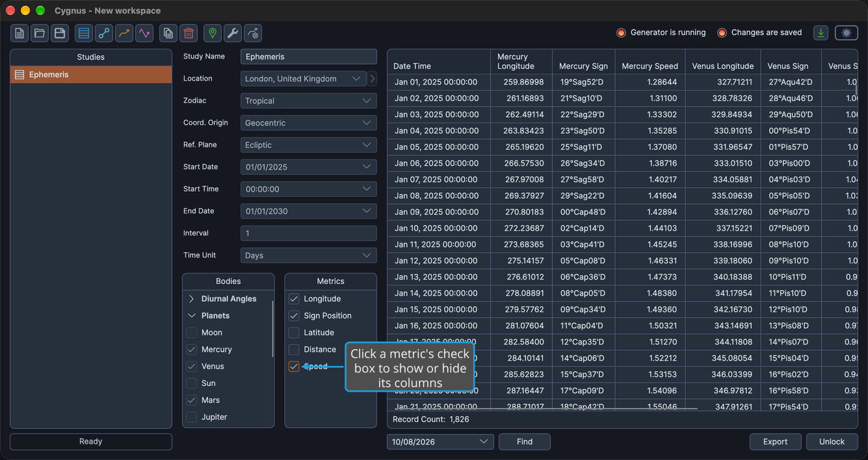Image resolution: width=868 pixels, height=460 pixels.
Task: Click the yellow trend arrow icon
Action: point(124,33)
